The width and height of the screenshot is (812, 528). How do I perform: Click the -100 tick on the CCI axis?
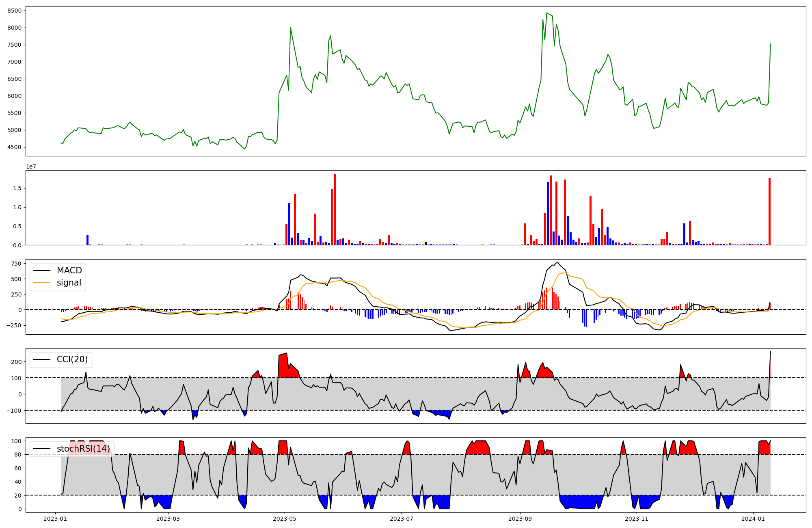(14, 411)
